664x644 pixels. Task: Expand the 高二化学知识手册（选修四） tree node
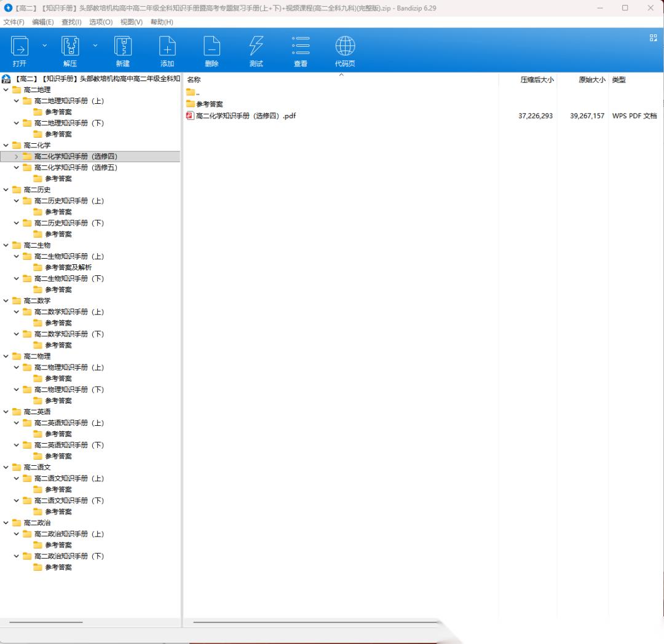click(17, 157)
